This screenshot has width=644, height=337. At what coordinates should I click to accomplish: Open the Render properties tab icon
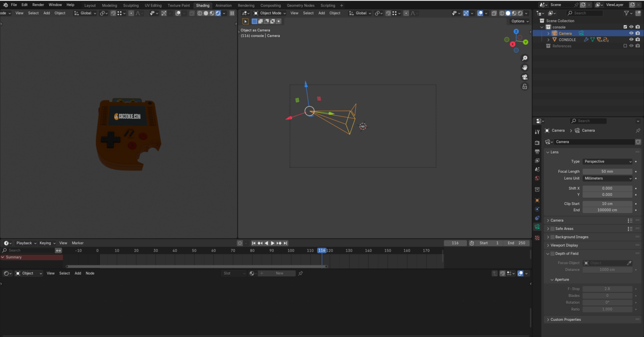coord(537,143)
